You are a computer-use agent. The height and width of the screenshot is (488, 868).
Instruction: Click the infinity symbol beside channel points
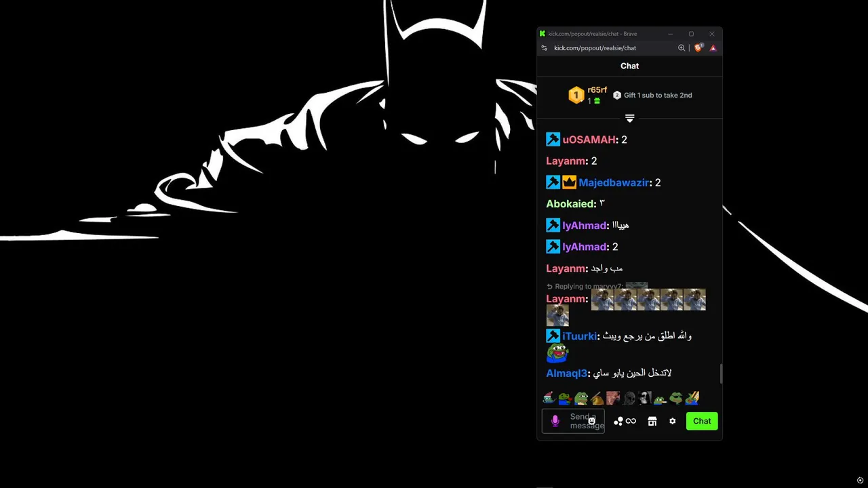631,422
